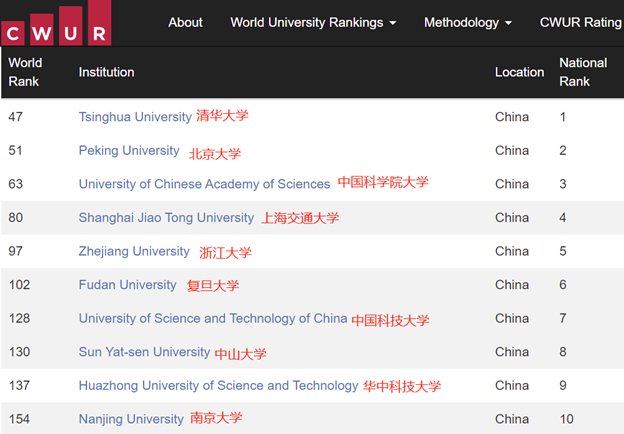The width and height of the screenshot is (624, 434).
Task: Select world rank 47 cell
Action: [x=16, y=117]
